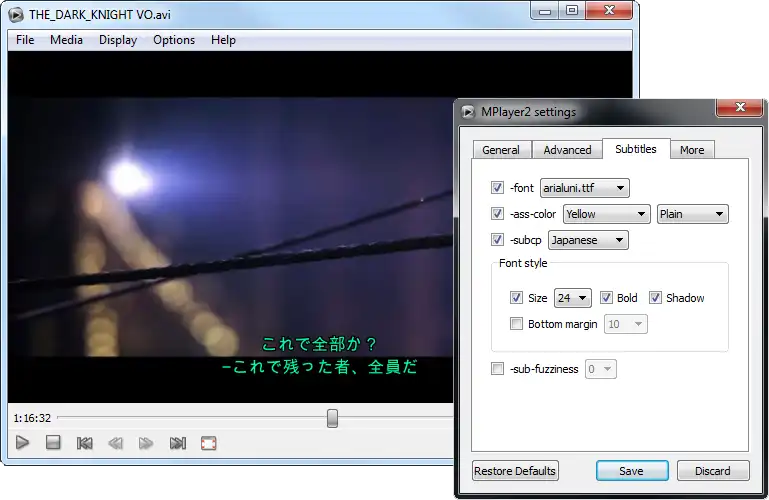Toggle the Size checkbox
Screen dimensions: 769x500
click(x=516, y=298)
